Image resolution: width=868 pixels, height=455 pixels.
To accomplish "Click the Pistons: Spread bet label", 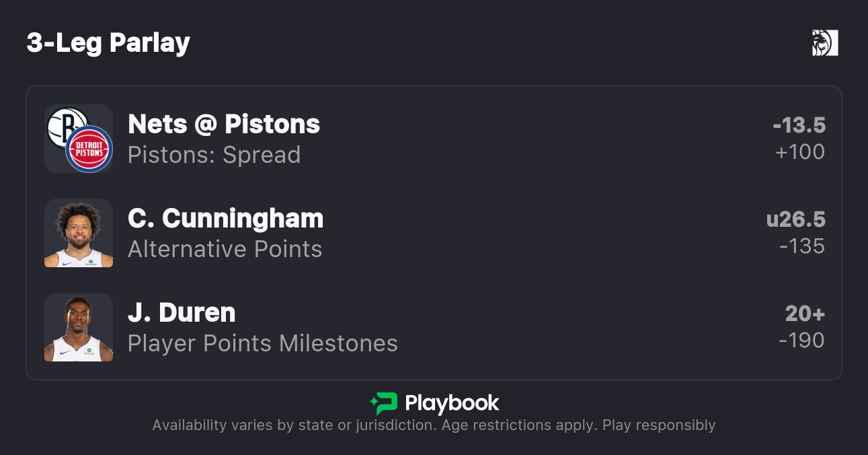I will 214,155.
